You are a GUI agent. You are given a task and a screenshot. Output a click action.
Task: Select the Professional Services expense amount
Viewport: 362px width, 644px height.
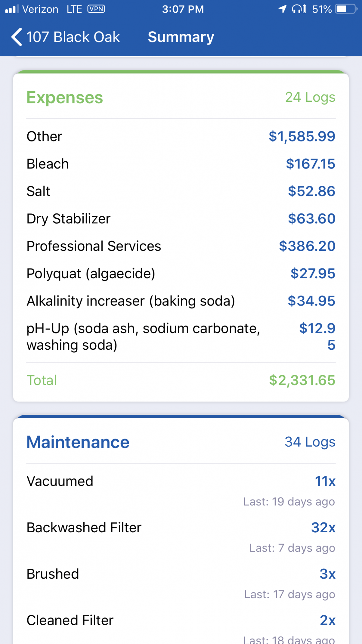pyautogui.click(x=307, y=246)
